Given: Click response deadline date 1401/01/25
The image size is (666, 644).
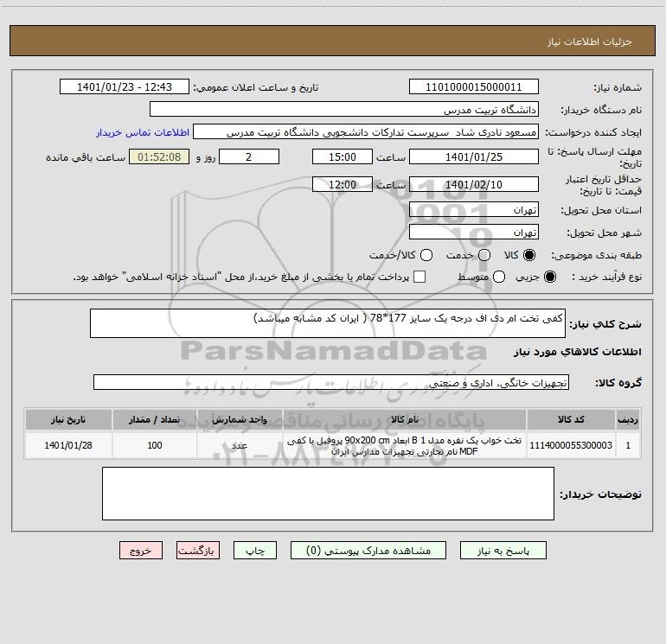Looking at the screenshot, I should point(474,156).
